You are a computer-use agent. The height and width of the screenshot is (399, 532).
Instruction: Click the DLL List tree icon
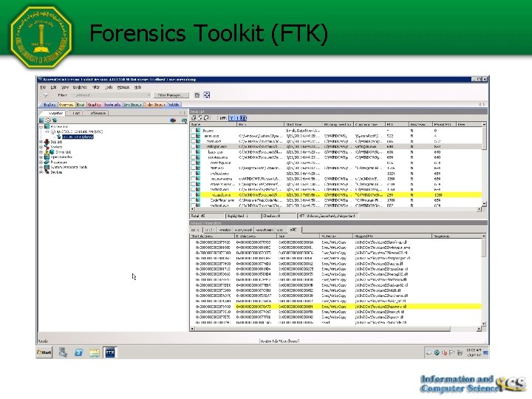[47, 142]
